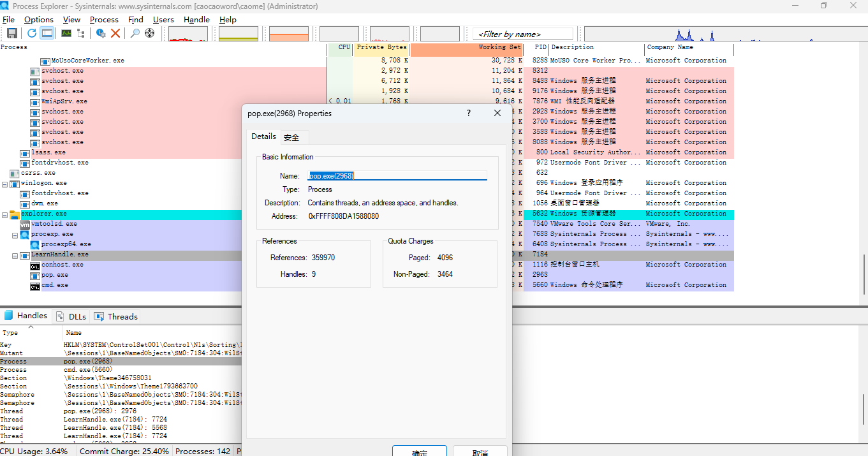Image resolution: width=868 pixels, height=456 pixels.
Task: Click the red X Kill Process icon
Action: click(115, 33)
